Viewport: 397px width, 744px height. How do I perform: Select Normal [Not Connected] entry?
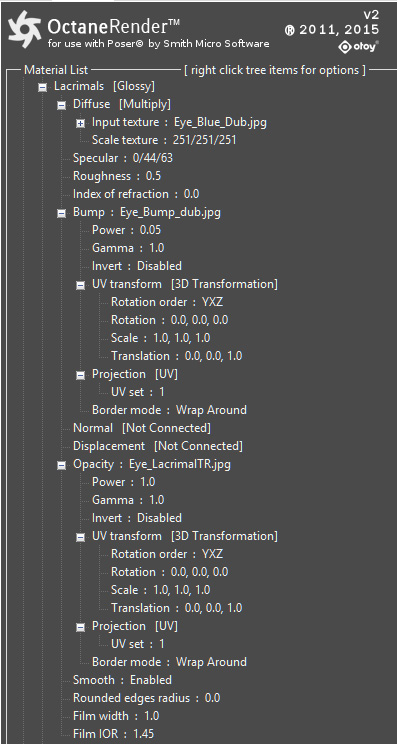tap(142, 428)
